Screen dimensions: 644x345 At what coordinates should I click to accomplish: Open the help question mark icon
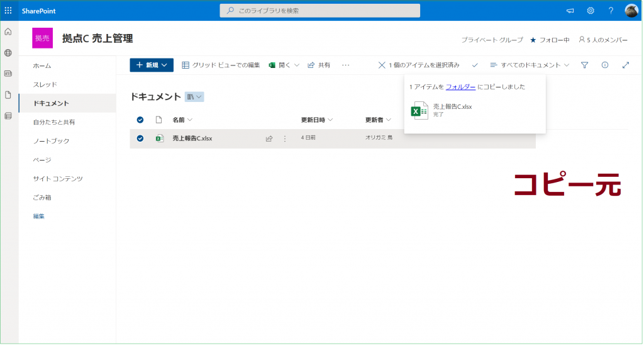pyautogui.click(x=611, y=11)
